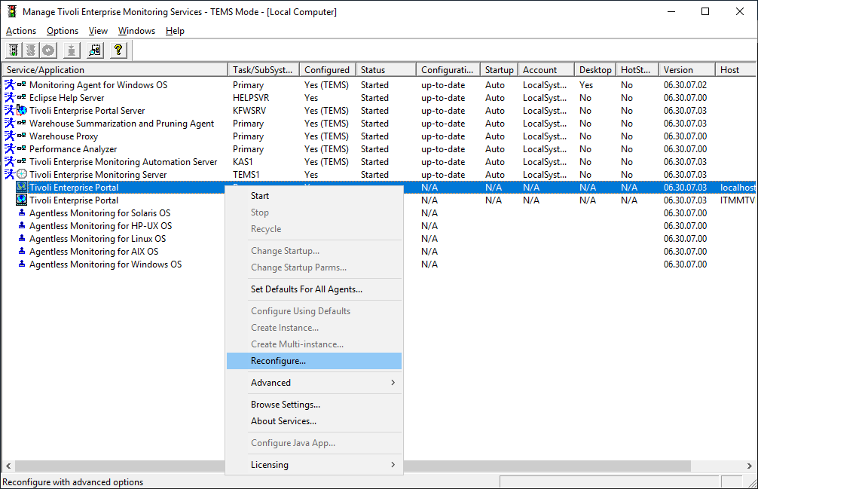The width and height of the screenshot is (868, 489).
Task: Click the Configured column header
Action: click(328, 70)
